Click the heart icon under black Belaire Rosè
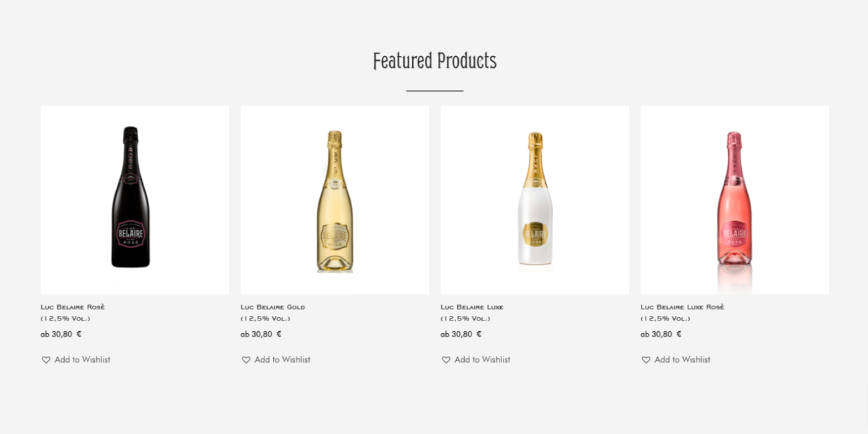The image size is (868, 434). (x=46, y=360)
